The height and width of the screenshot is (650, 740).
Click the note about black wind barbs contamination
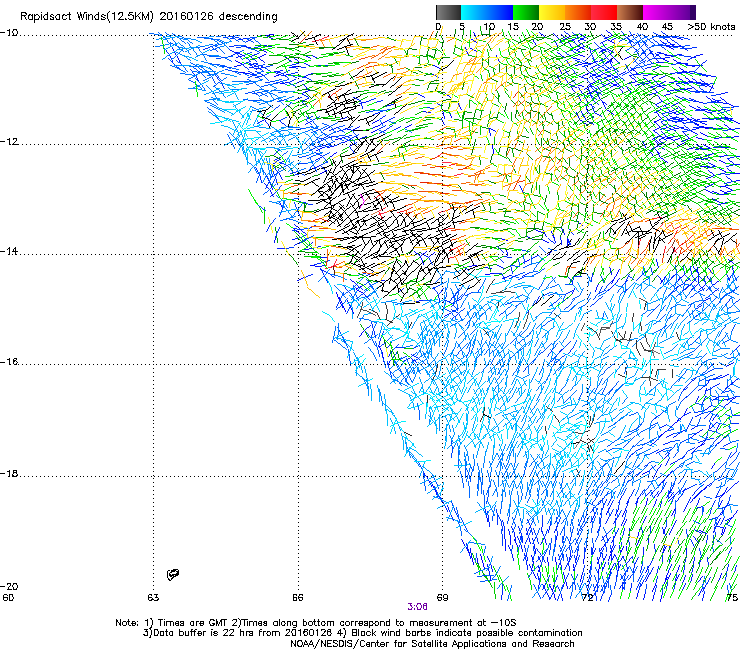tap(460, 633)
